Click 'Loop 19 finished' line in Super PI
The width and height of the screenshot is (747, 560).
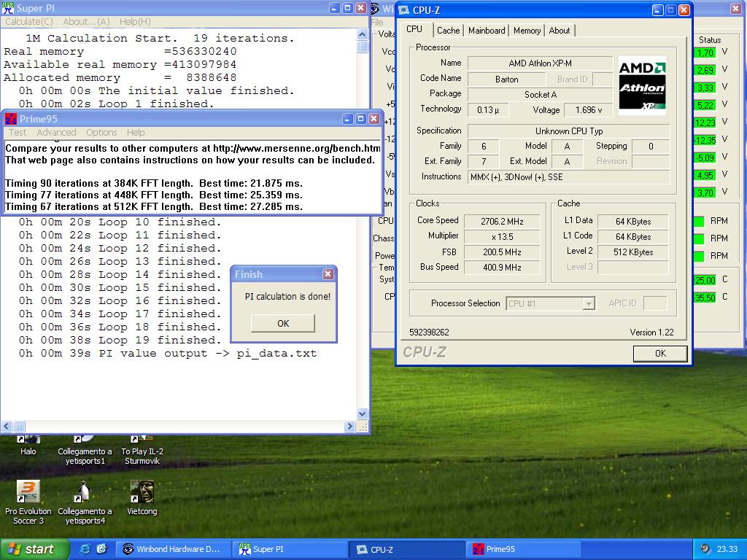coord(120,340)
